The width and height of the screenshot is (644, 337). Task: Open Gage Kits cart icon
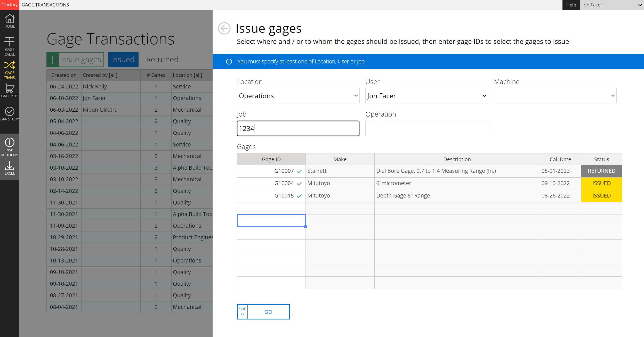[x=10, y=91]
